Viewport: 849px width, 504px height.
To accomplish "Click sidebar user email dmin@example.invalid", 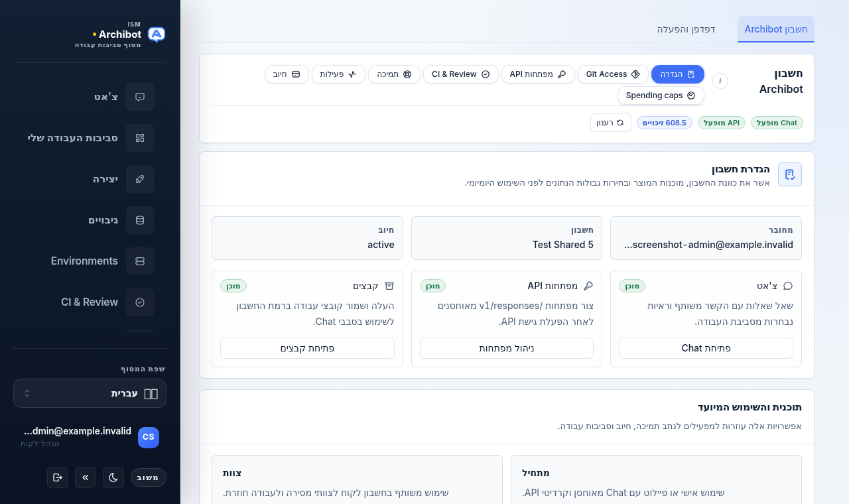I will click(x=78, y=431).
